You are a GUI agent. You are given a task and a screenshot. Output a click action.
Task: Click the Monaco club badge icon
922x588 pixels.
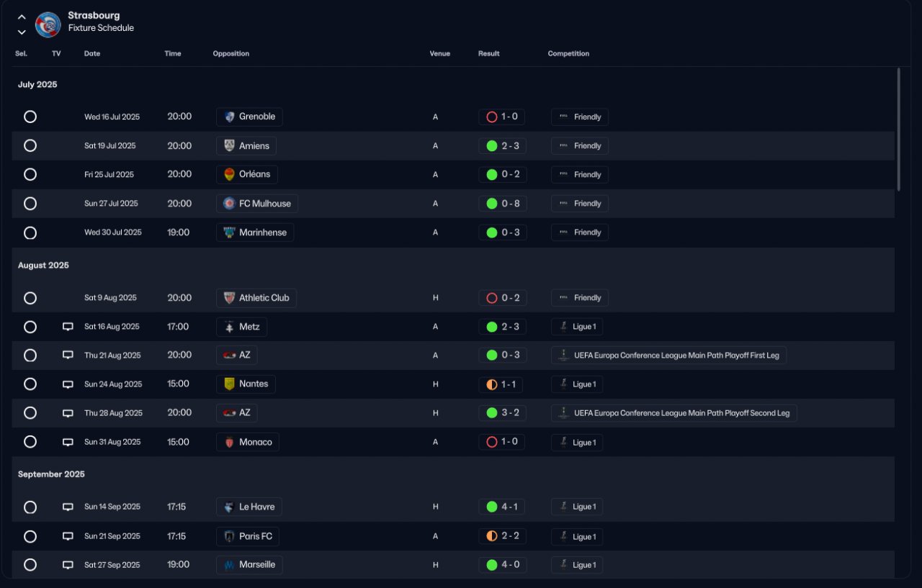[x=229, y=442]
